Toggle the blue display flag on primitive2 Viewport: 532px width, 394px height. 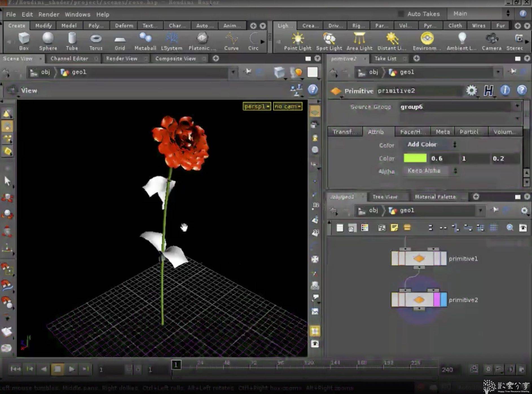click(443, 300)
